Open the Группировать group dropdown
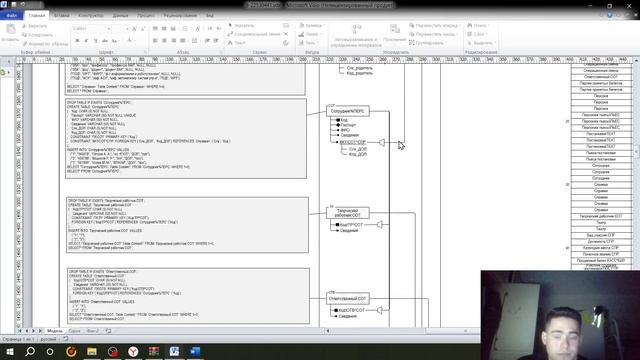 coord(427,43)
